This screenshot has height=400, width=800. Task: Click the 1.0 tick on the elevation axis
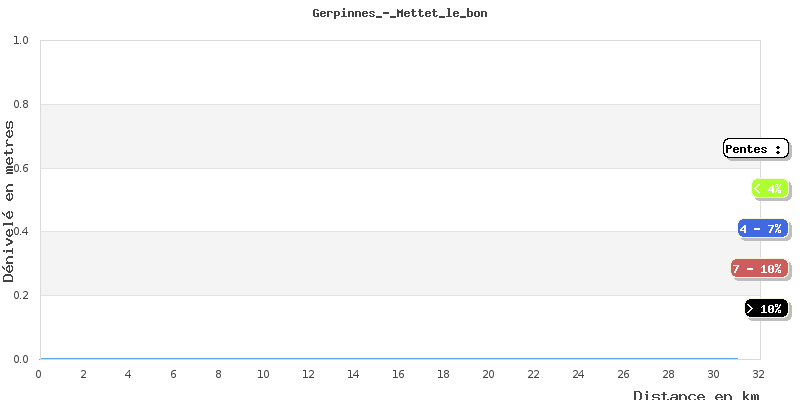coord(20,41)
